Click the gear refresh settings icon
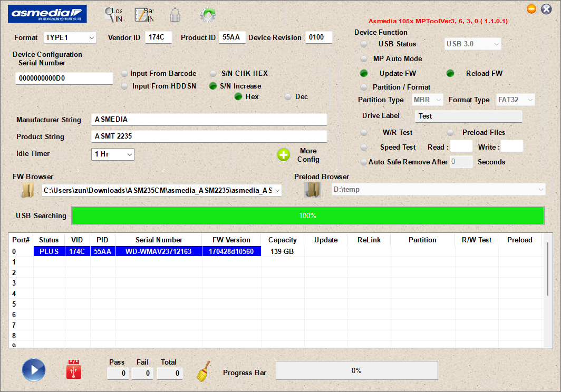The height and width of the screenshot is (392, 561). pyautogui.click(x=208, y=15)
